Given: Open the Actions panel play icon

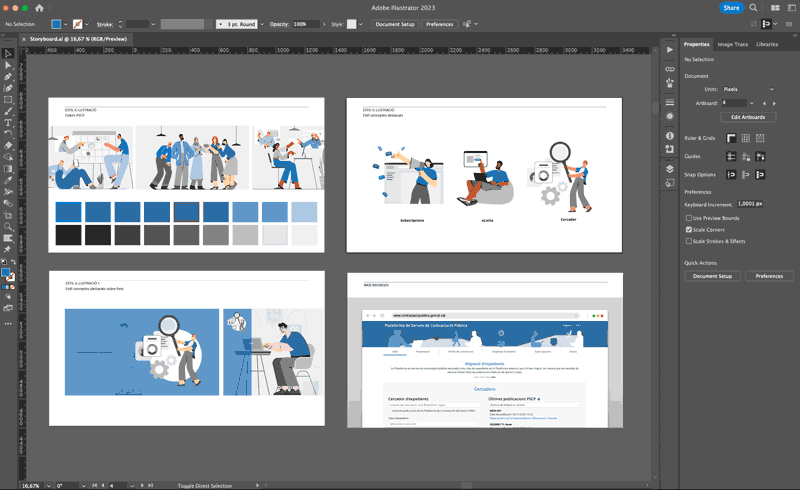Looking at the screenshot, I should pos(669,50).
